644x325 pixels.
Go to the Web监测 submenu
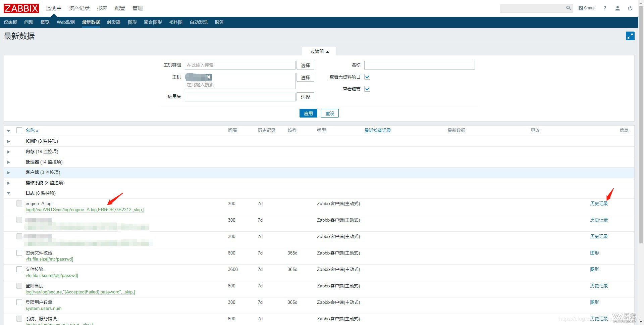click(66, 22)
